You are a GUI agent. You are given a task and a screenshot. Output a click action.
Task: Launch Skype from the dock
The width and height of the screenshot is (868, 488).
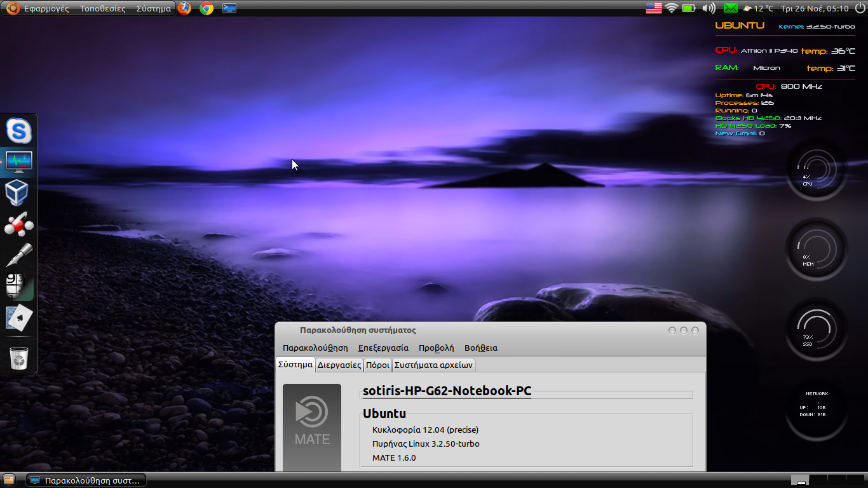click(19, 132)
